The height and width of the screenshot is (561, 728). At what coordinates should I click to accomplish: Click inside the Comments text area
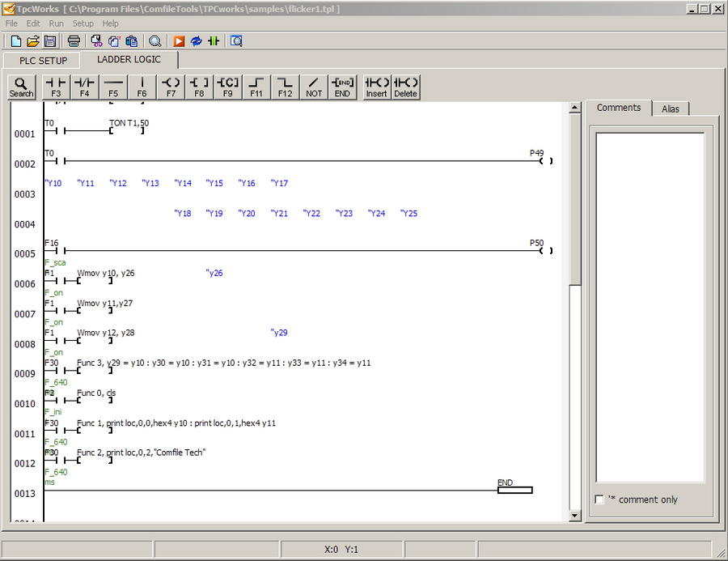(x=650, y=308)
